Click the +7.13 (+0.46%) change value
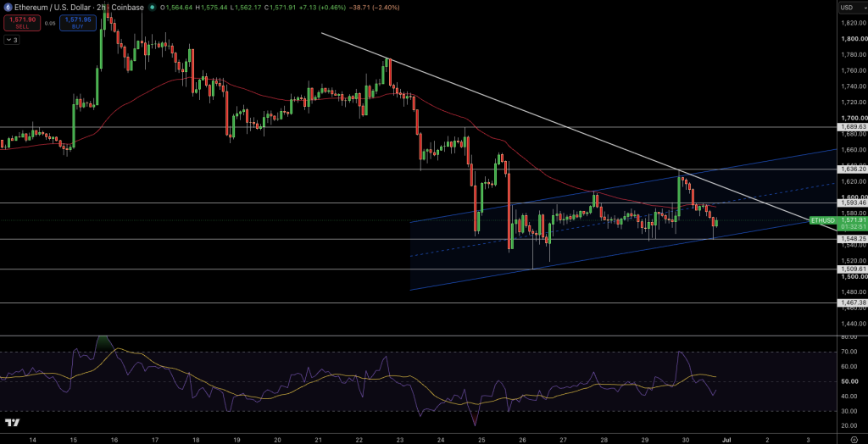 [325, 8]
